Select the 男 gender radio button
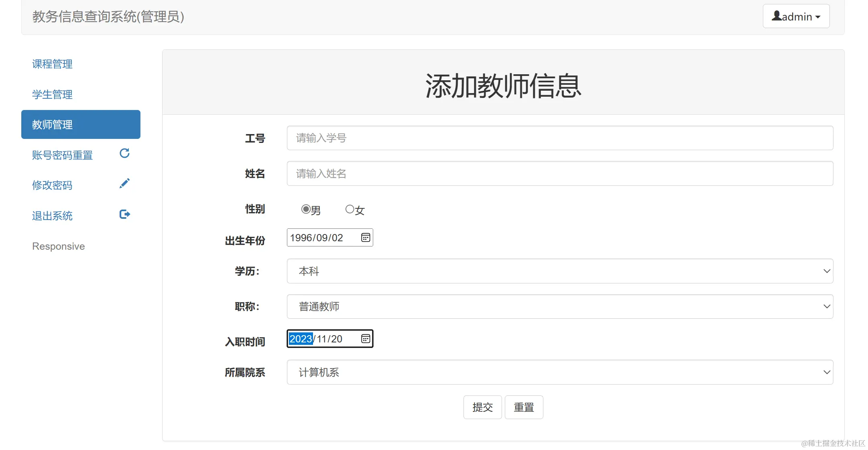 (306, 209)
